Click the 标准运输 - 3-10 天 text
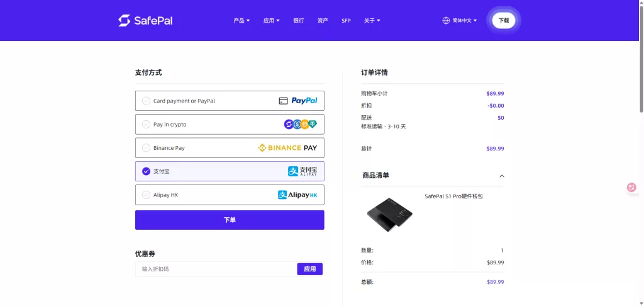 pyautogui.click(x=383, y=127)
